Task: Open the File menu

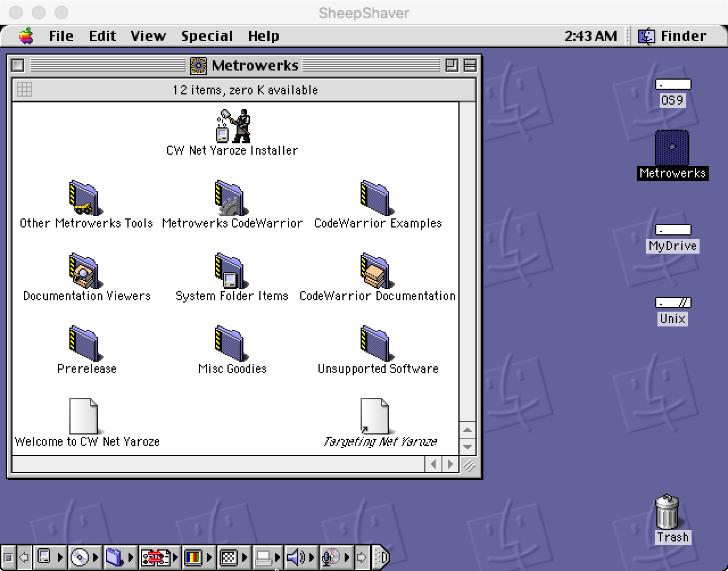Action: tap(61, 36)
